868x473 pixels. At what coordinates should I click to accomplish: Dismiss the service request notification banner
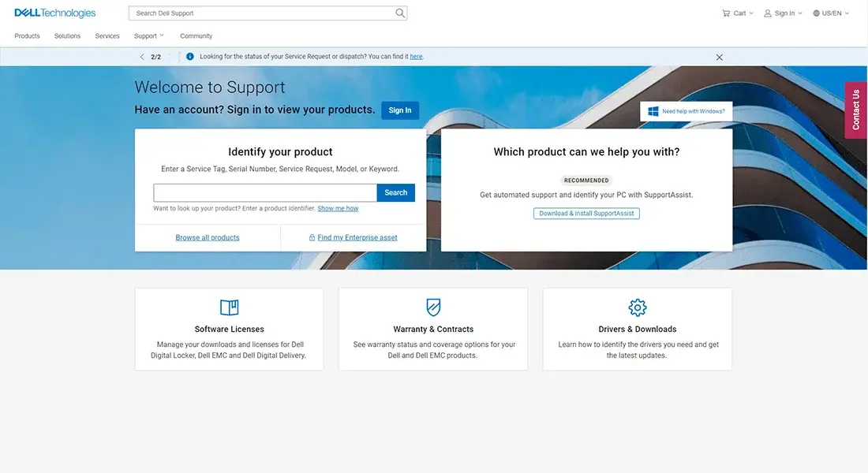coord(719,57)
